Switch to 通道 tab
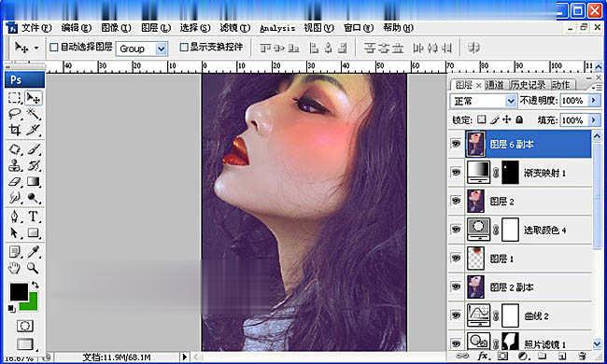 pyautogui.click(x=494, y=85)
